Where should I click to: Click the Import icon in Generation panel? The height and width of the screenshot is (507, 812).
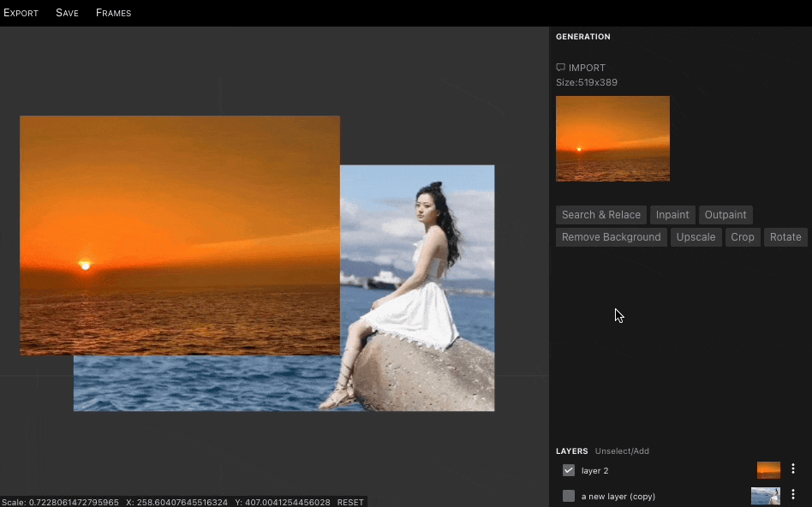click(561, 68)
